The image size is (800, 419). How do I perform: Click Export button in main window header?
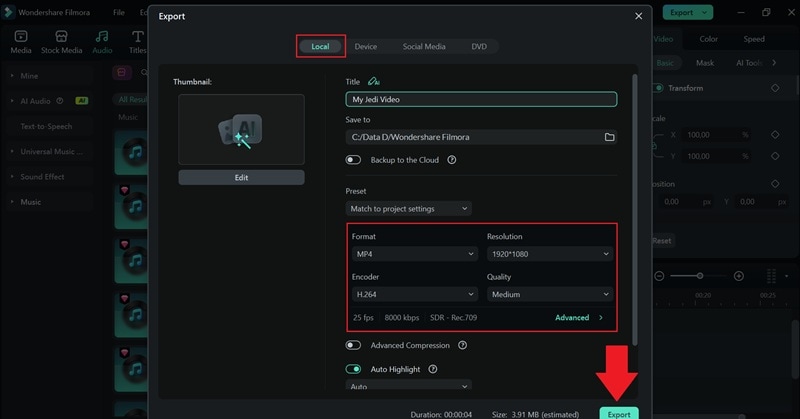click(x=687, y=12)
